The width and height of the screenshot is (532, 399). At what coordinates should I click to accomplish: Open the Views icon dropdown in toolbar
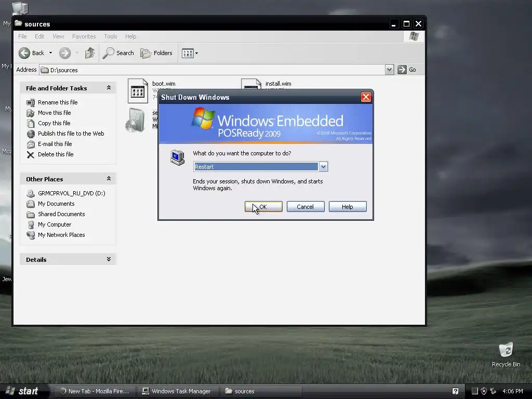pyautogui.click(x=190, y=54)
